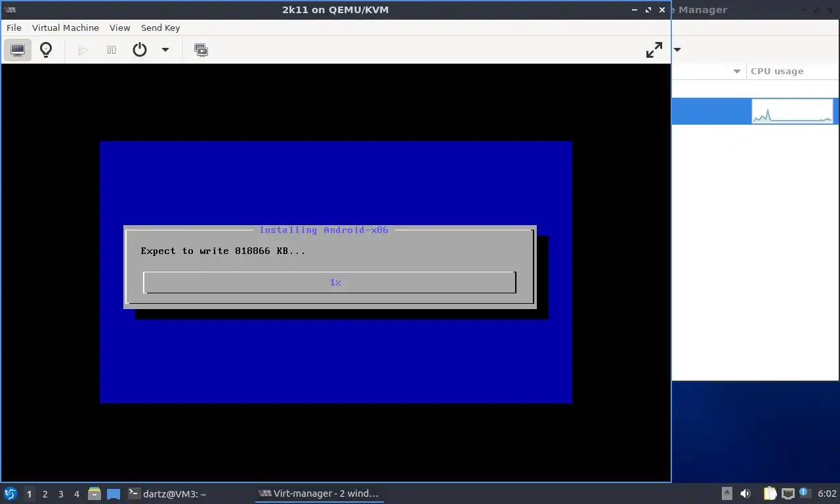
Task: Pause the virtual machine
Action: 112,50
